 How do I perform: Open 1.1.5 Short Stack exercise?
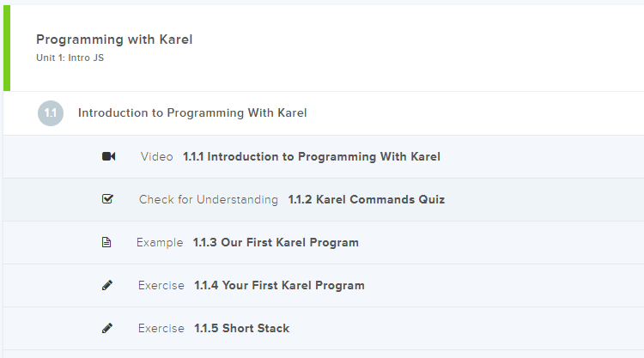(241, 328)
